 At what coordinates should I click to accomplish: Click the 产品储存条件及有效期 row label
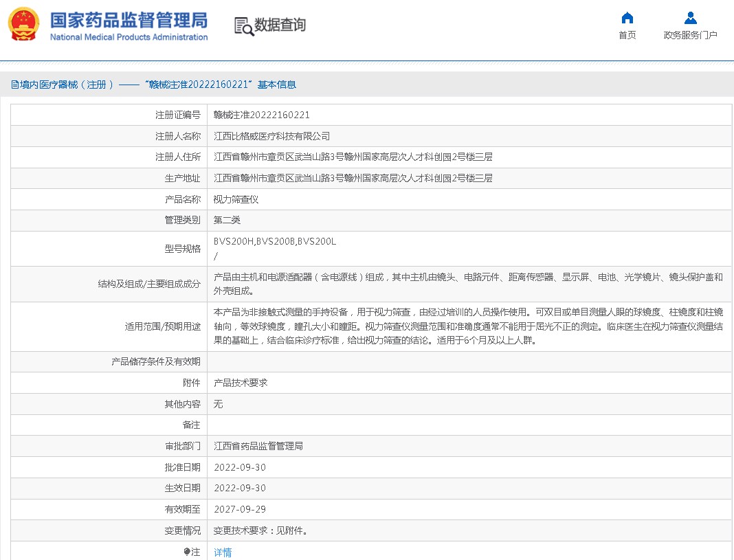click(x=156, y=361)
